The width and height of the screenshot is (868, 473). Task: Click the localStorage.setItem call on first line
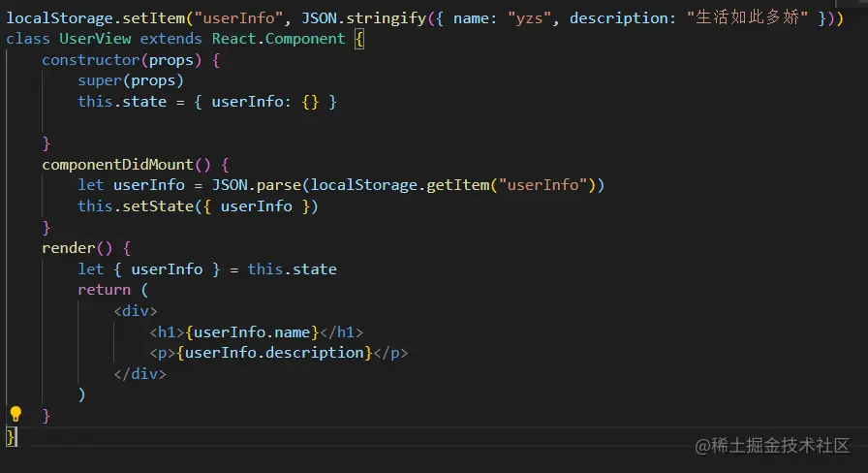(95, 18)
